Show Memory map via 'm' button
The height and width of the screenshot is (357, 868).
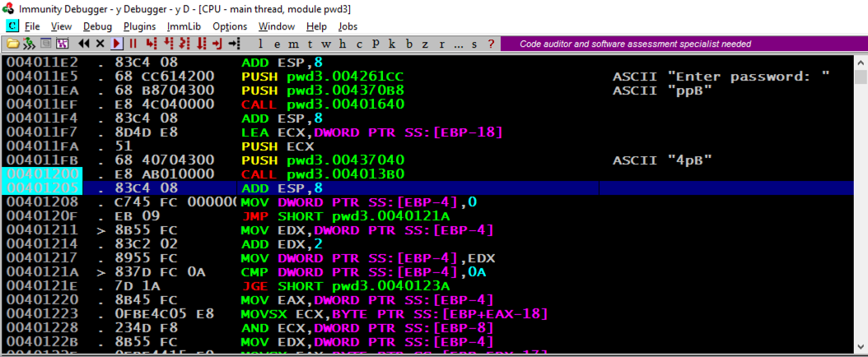coord(293,44)
